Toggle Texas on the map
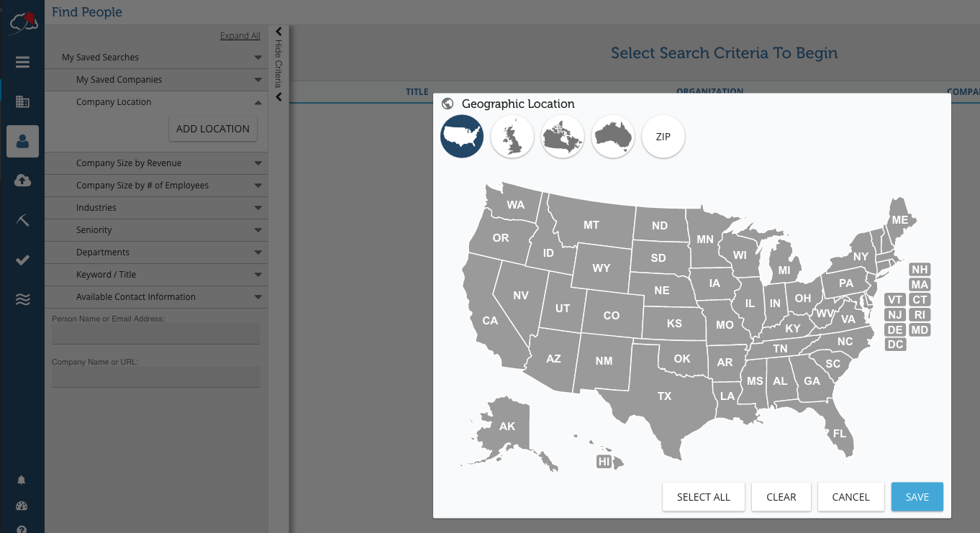This screenshot has width=980, height=533. tap(663, 396)
